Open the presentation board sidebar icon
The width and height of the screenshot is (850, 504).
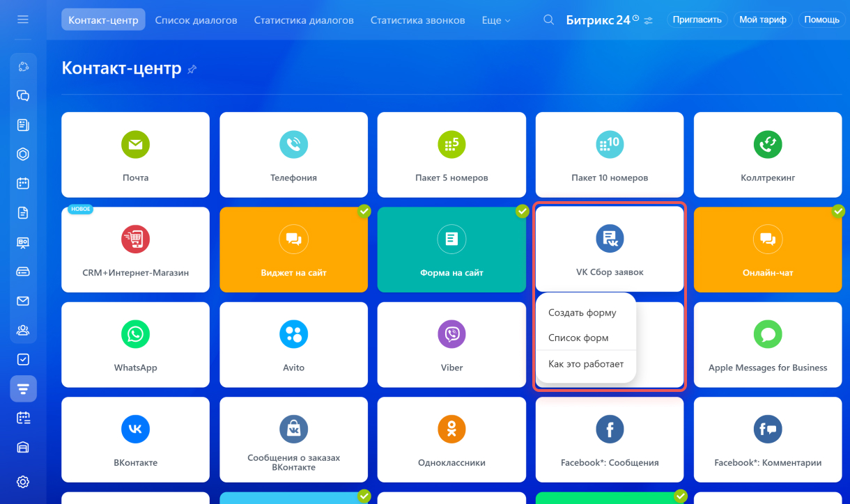point(23,242)
